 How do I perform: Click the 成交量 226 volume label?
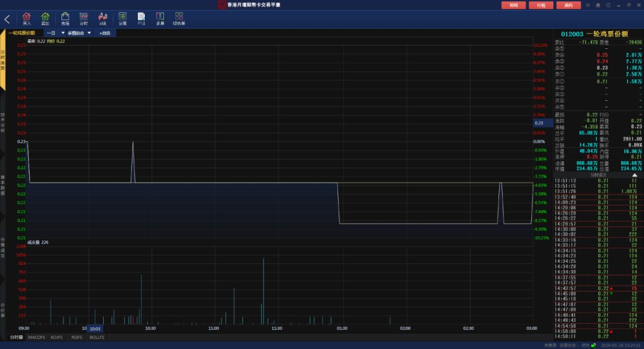pos(38,242)
